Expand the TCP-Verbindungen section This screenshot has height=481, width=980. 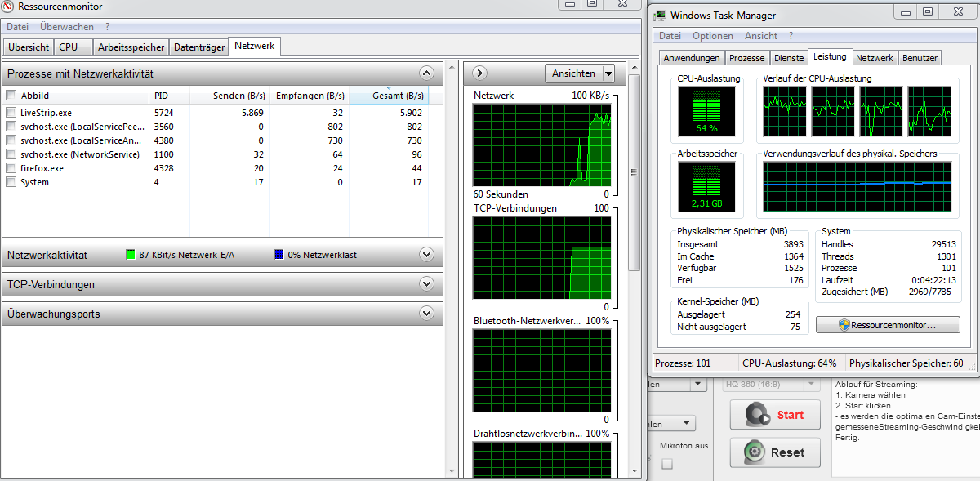click(425, 284)
